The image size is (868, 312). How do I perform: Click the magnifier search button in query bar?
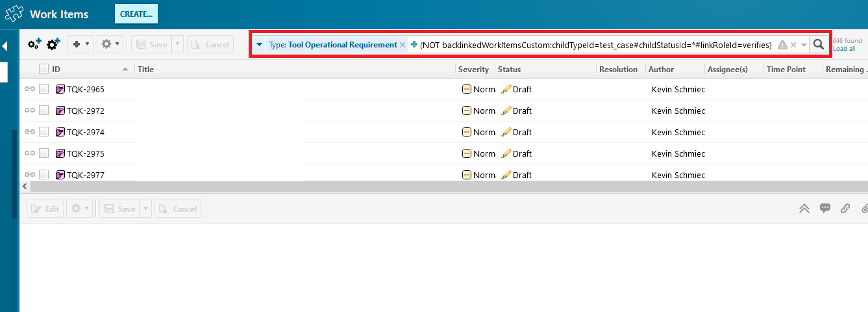[x=819, y=45]
